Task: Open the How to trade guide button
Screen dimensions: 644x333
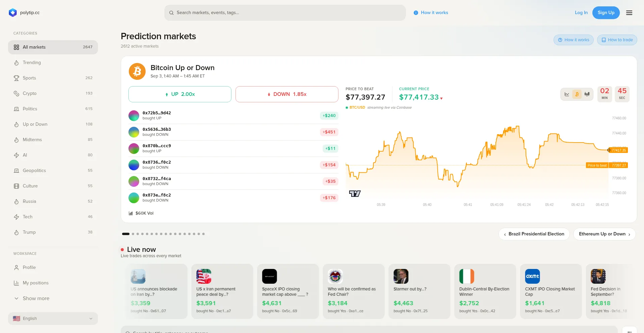Action: [x=617, y=40]
